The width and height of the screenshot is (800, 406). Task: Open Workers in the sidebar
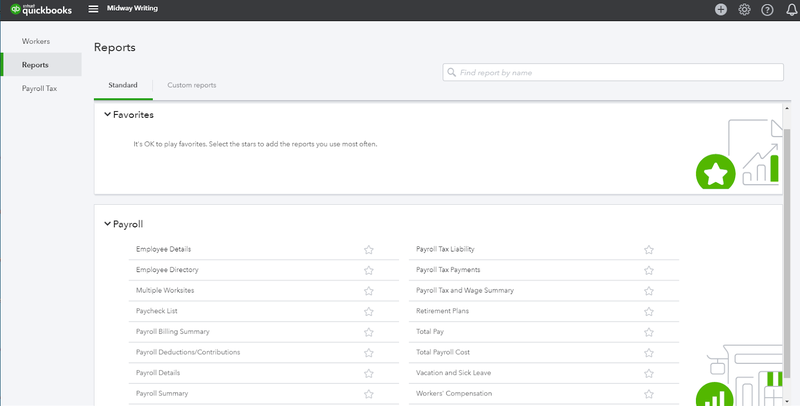(x=36, y=41)
